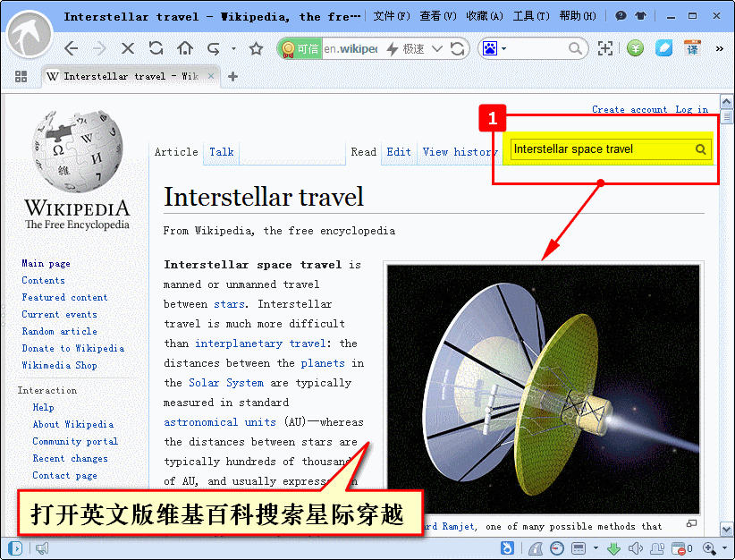Open the Donate to Wikipedia link
735x560 pixels.
(73, 348)
